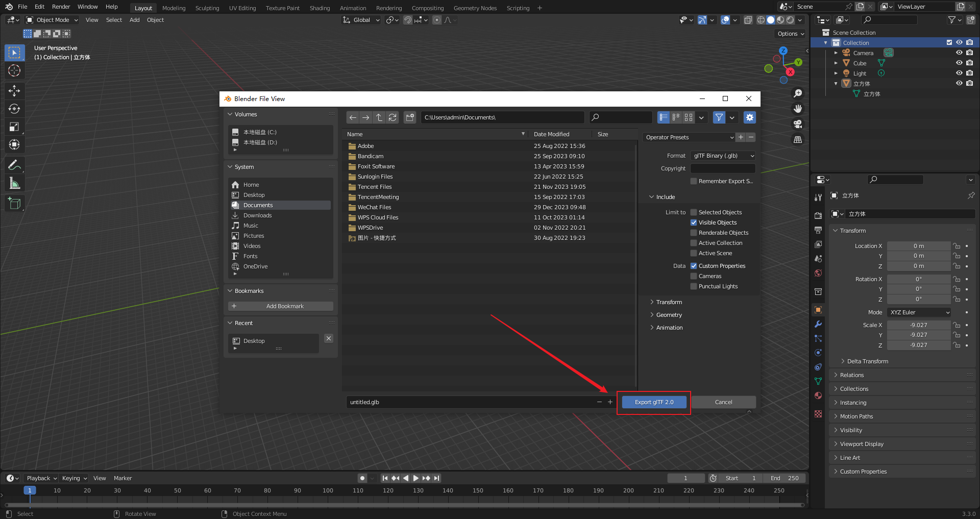The width and height of the screenshot is (980, 519).
Task: Expand the Animation export section
Action: 669,328
